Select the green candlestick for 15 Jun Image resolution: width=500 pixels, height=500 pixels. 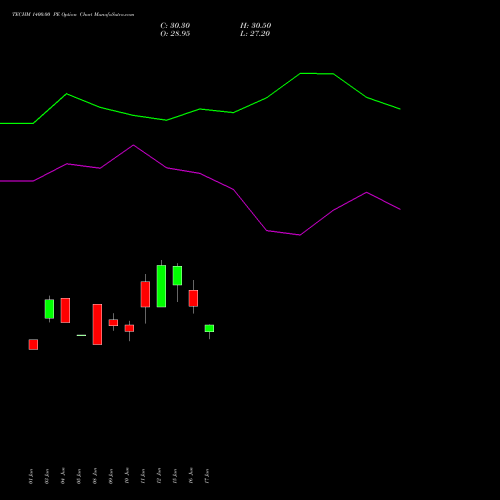(177, 276)
